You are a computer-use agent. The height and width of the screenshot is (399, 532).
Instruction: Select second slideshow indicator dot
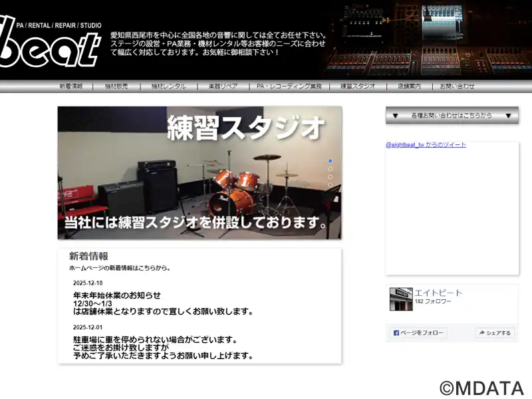click(330, 169)
